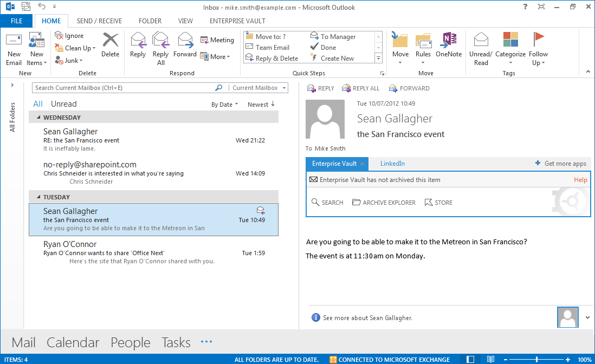Switch to LinkedIn app tab
Screen dimensions: 595x364
[392, 164]
